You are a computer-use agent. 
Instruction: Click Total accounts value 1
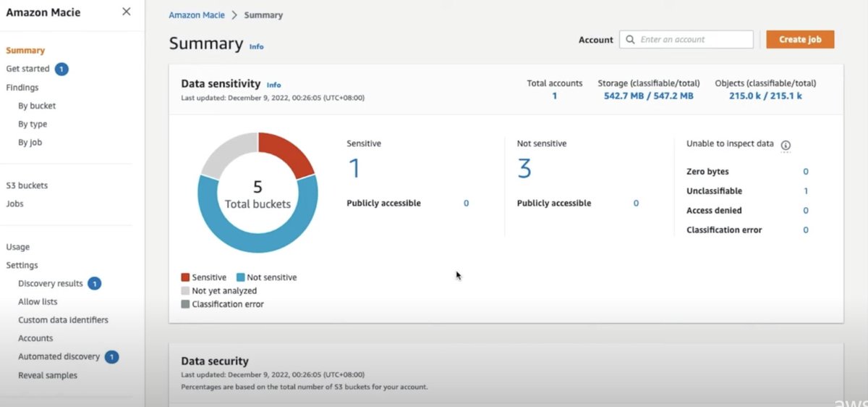pos(555,96)
